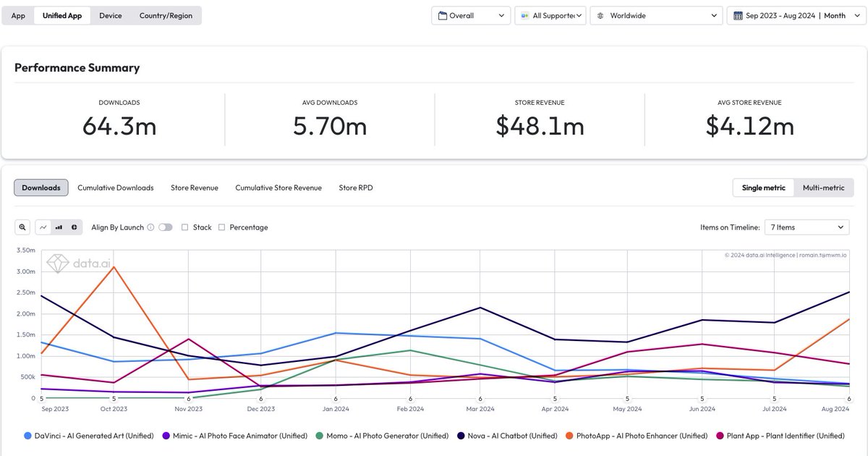This screenshot has width=868, height=456.
Task: Click the zoom magnifier chart icon
Action: 23,227
